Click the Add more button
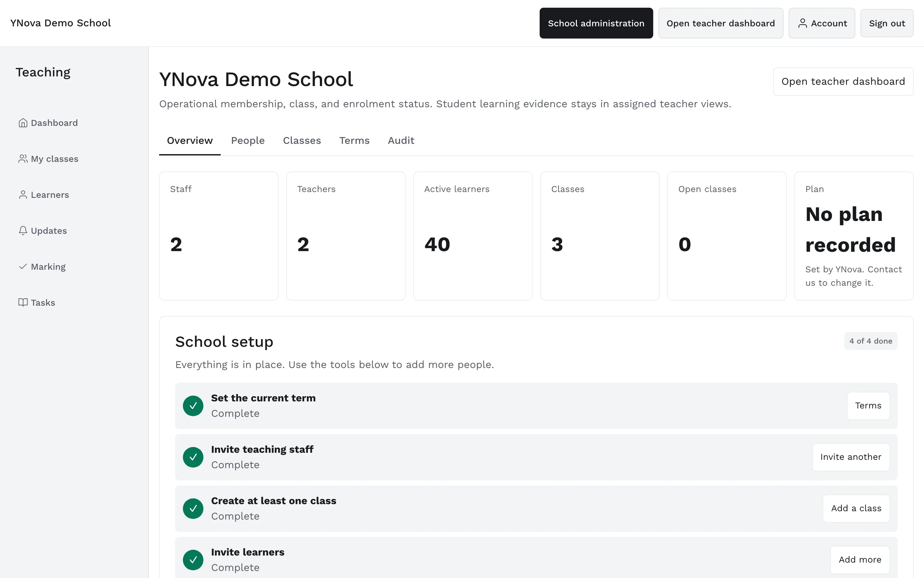Viewport: 924px width, 578px height. [x=860, y=560]
